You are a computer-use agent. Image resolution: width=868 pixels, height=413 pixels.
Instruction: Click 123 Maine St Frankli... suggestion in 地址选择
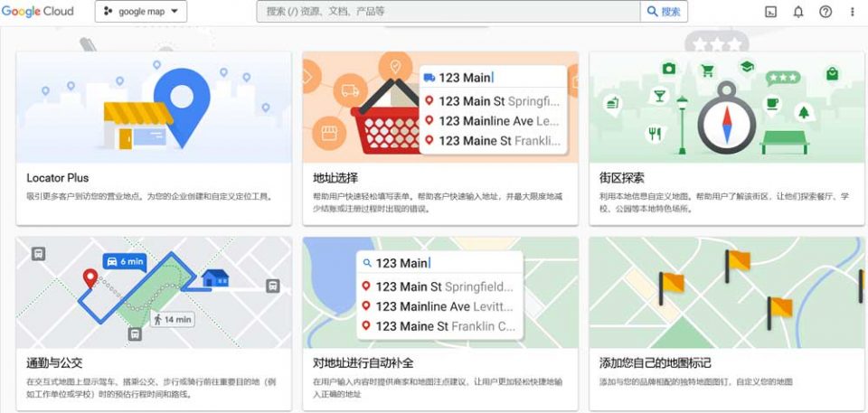[493, 141]
